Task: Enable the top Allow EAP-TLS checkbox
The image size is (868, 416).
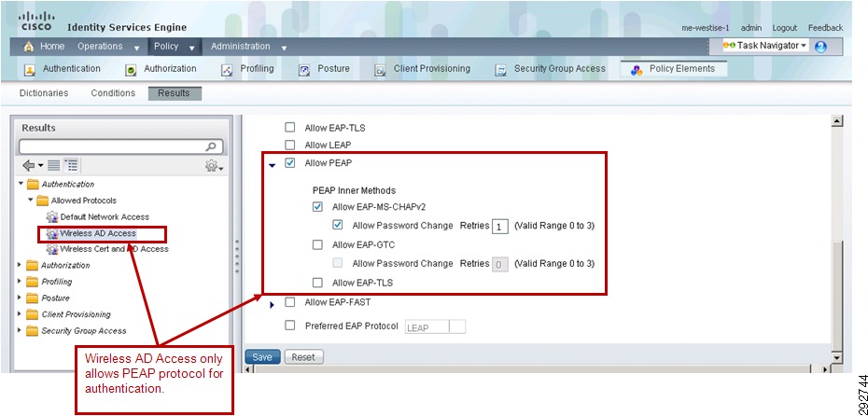Action: pyautogui.click(x=290, y=127)
